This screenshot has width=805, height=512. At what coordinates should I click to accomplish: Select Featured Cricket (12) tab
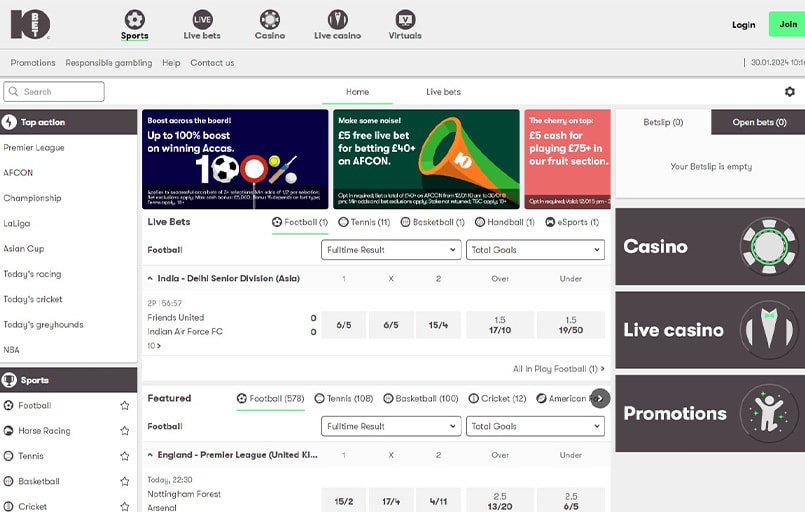tap(497, 399)
